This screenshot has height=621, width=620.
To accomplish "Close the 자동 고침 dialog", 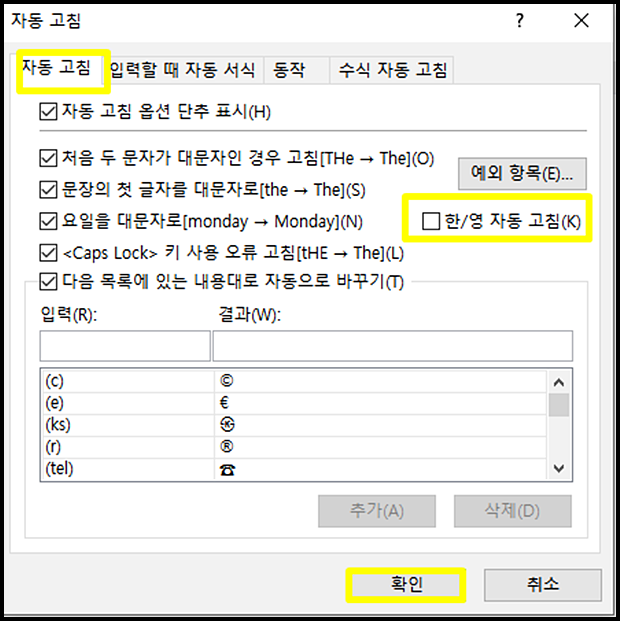I will 581,20.
